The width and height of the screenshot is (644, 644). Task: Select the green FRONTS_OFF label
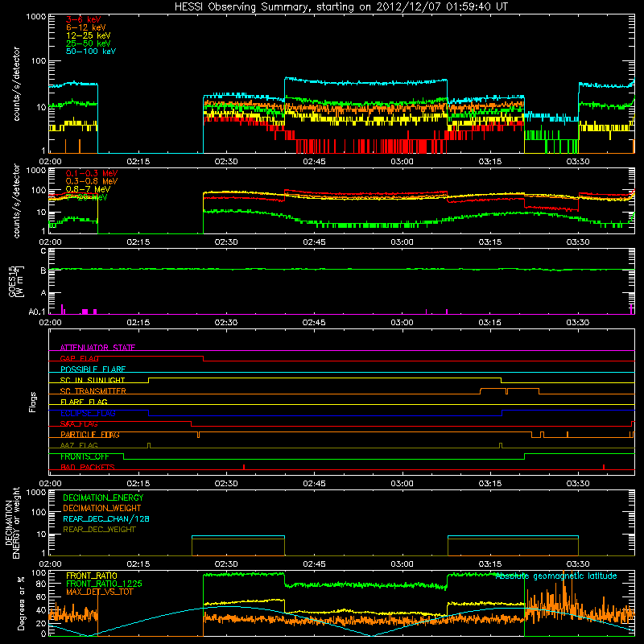tap(85, 456)
